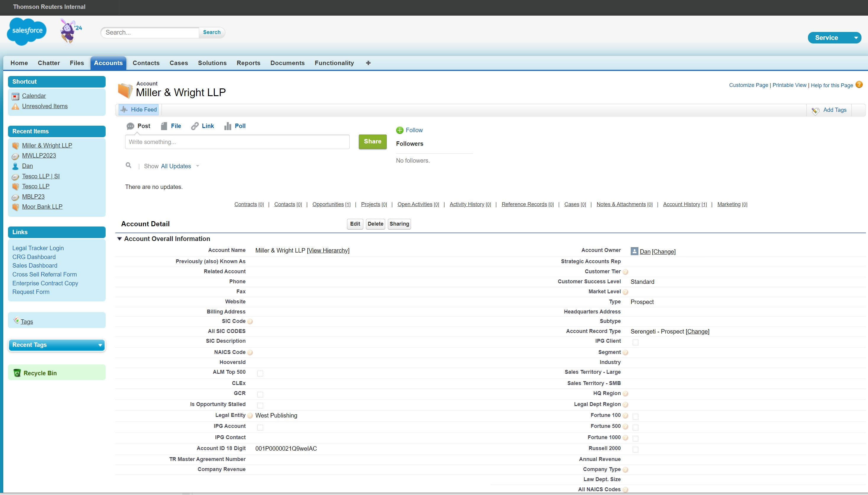Click the Unresolved Items warning icon
This screenshot has height=495, width=868.
[x=15, y=106]
